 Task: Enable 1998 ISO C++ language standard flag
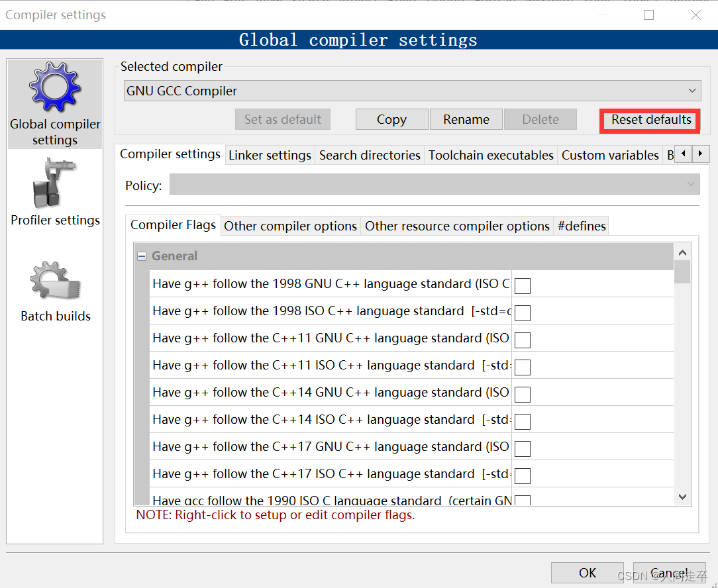point(523,313)
